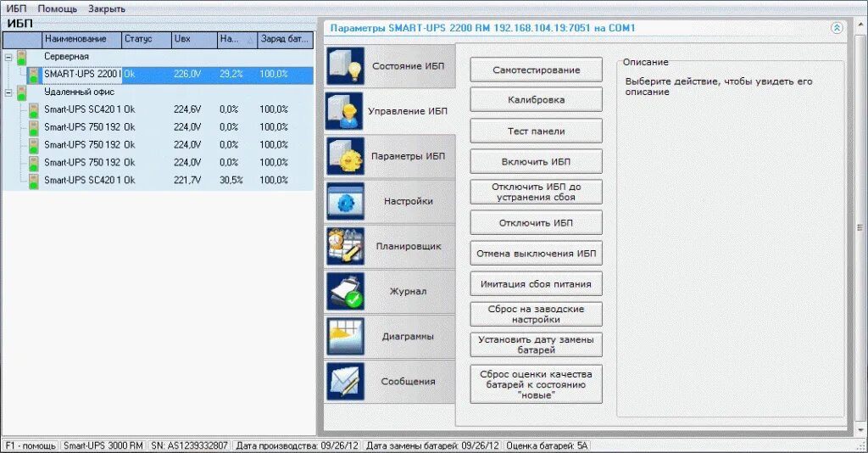Click the SMART-UPS 2200 device icon
The height and width of the screenshot is (453, 868).
(34, 75)
